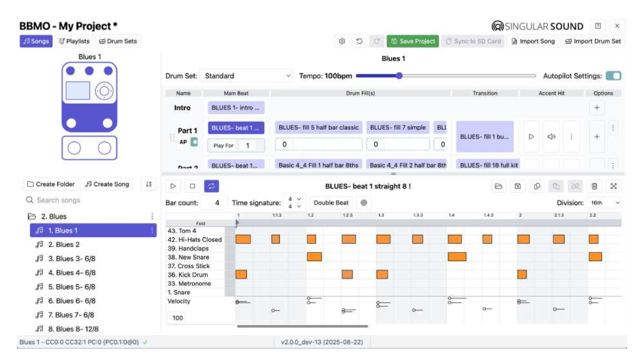Play the beat in the pattern editor
This screenshot has height=360, width=644.
(x=173, y=186)
